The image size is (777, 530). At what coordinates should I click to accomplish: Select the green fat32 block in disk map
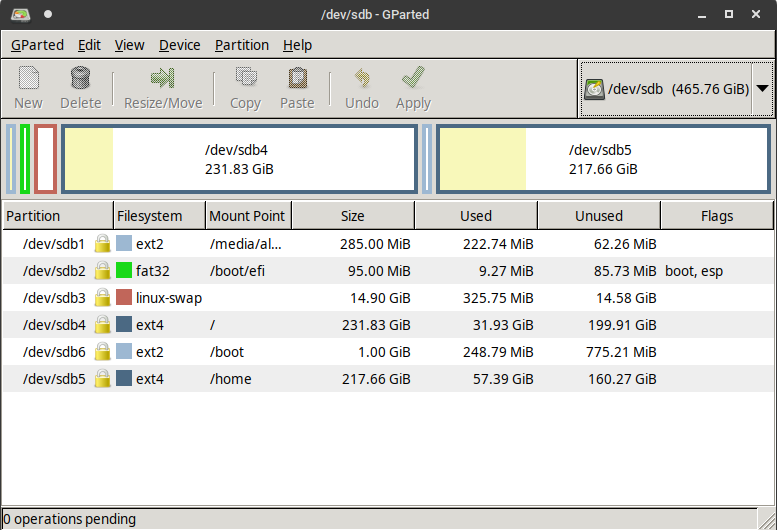(x=25, y=159)
